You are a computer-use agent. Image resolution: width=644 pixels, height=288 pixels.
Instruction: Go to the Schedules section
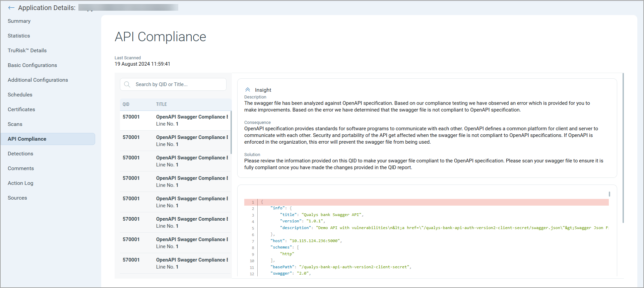click(20, 95)
